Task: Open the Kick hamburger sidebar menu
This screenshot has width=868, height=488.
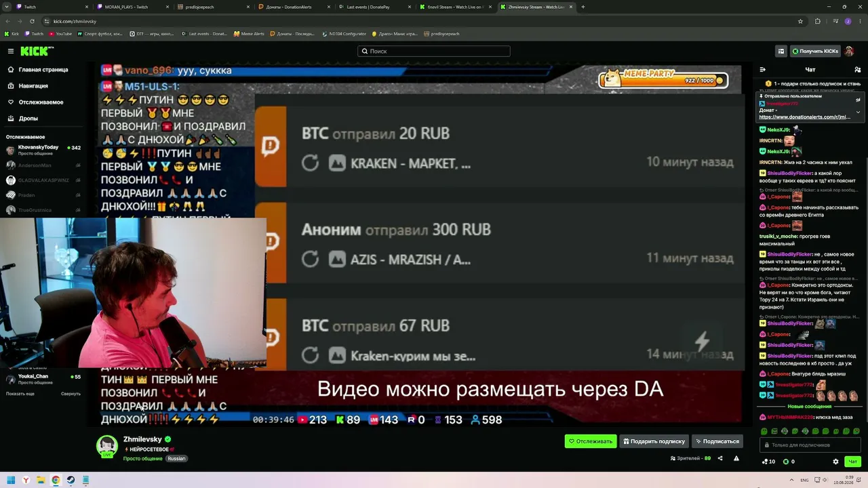Action: [11, 51]
